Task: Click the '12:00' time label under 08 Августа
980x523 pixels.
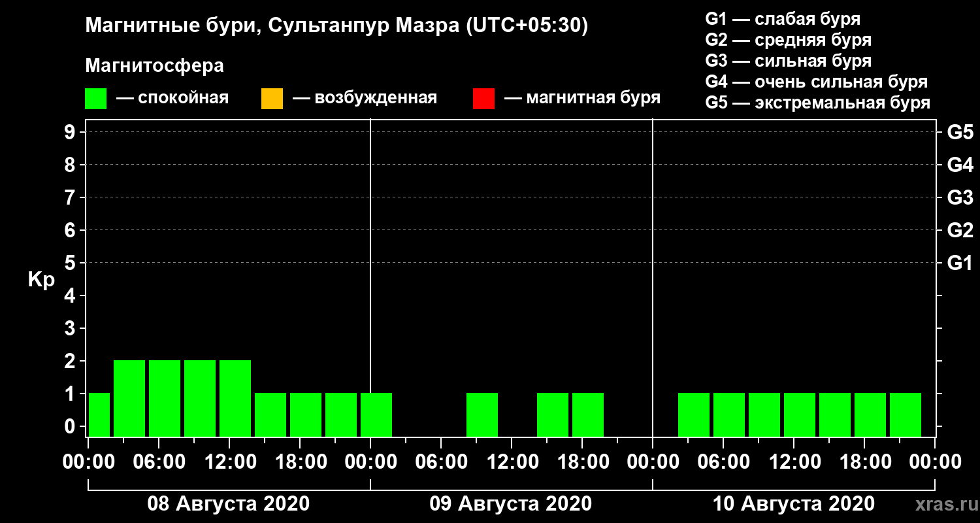Action: click(229, 462)
